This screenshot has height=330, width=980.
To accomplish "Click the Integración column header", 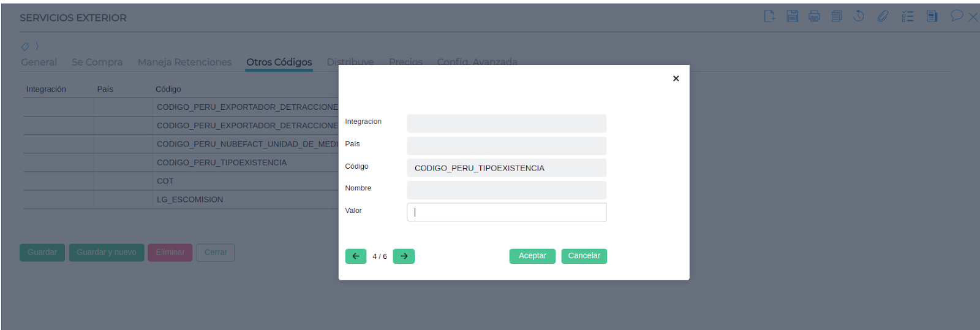I will 46,89.
